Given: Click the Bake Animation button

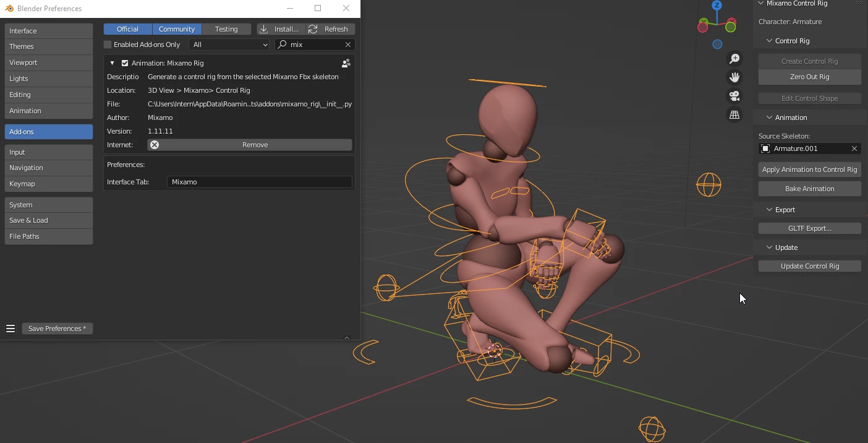Looking at the screenshot, I should pos(810,189).
